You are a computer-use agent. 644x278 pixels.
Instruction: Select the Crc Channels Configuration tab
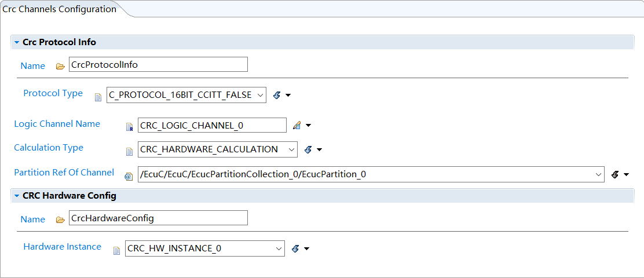click(x=59, y=9)
